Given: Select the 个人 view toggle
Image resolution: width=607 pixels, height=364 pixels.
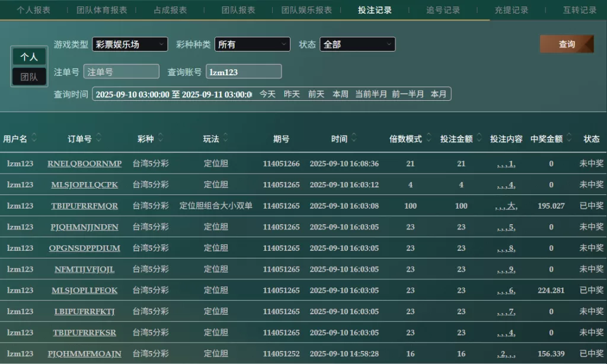Looking at the screenshot, I should [x=29, y=57].
